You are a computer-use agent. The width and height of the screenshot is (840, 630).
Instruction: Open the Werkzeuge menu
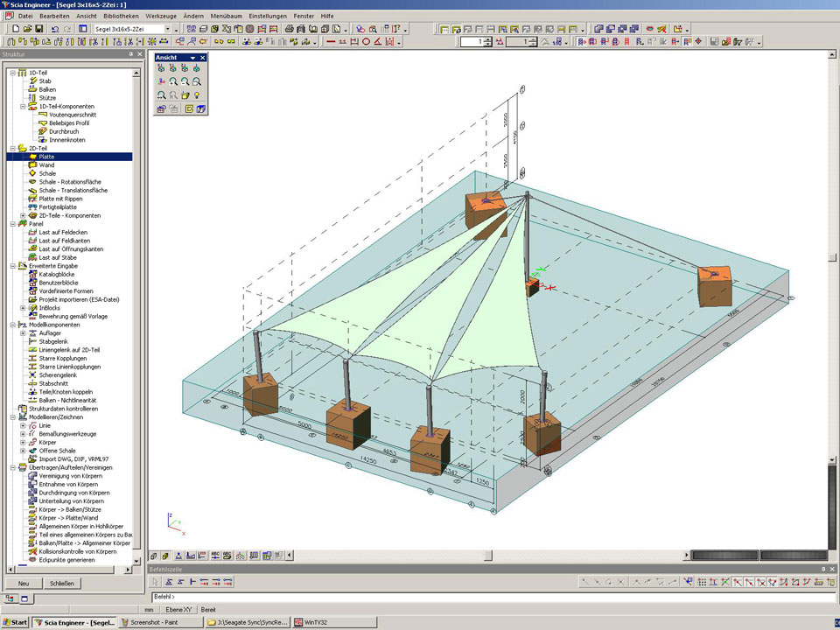pos(163,16)
